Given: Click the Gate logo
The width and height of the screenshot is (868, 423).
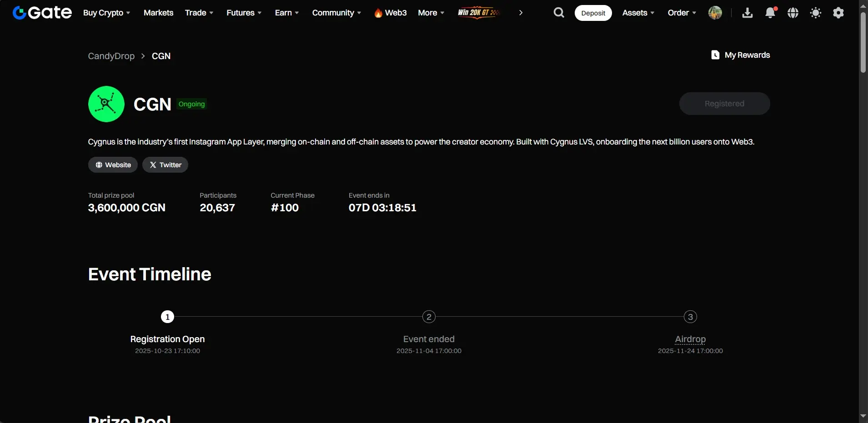Looking at the screenshot, I should 42,13.
